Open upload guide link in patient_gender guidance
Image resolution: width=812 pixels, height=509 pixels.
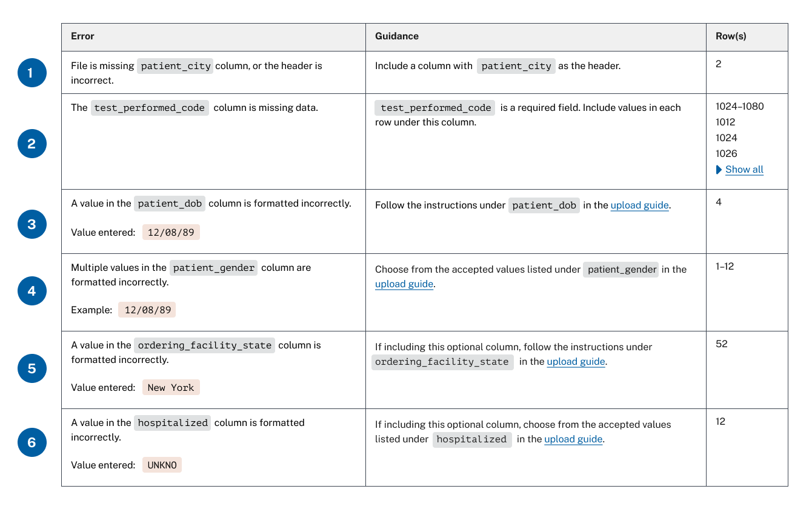pyautogui.click(x=404, y=284)
